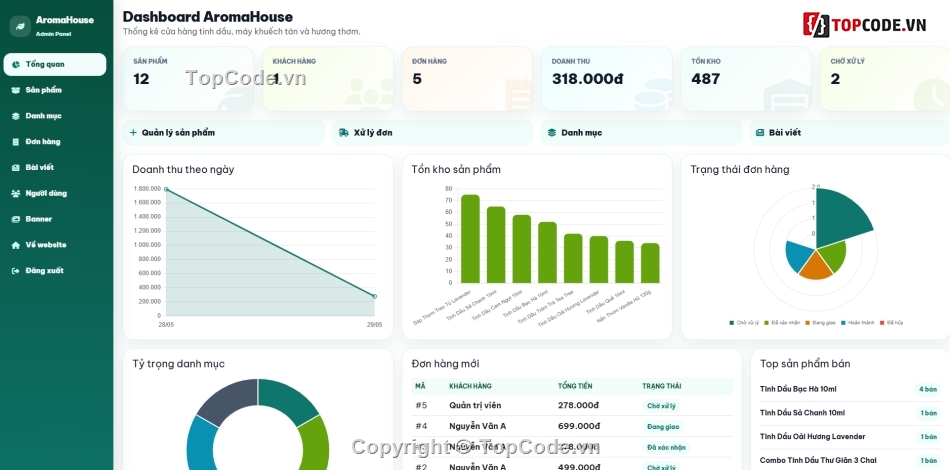Click the TỔNG TIỀN column header
Viewport: 950px width, 470px height.
575,386
